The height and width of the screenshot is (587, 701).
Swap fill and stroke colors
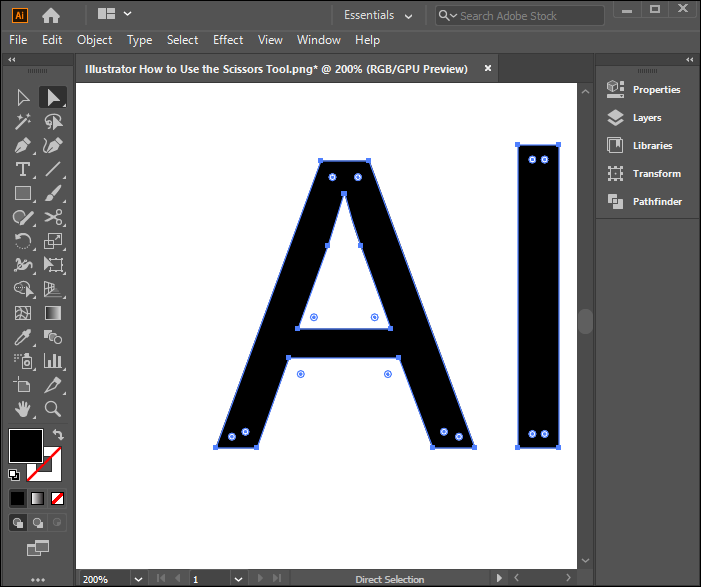click(x=58, y=435)
